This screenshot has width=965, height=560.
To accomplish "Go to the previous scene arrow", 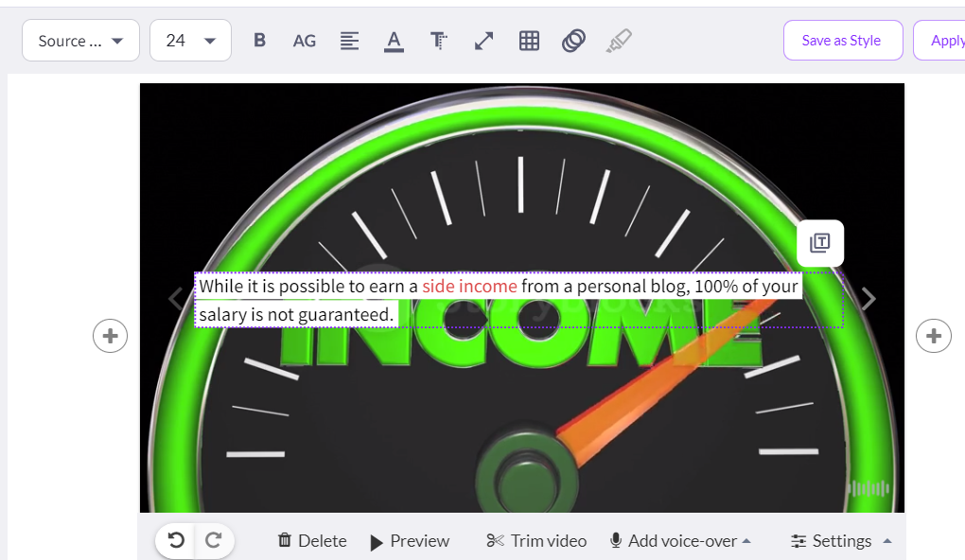I will tap(176, 299).
